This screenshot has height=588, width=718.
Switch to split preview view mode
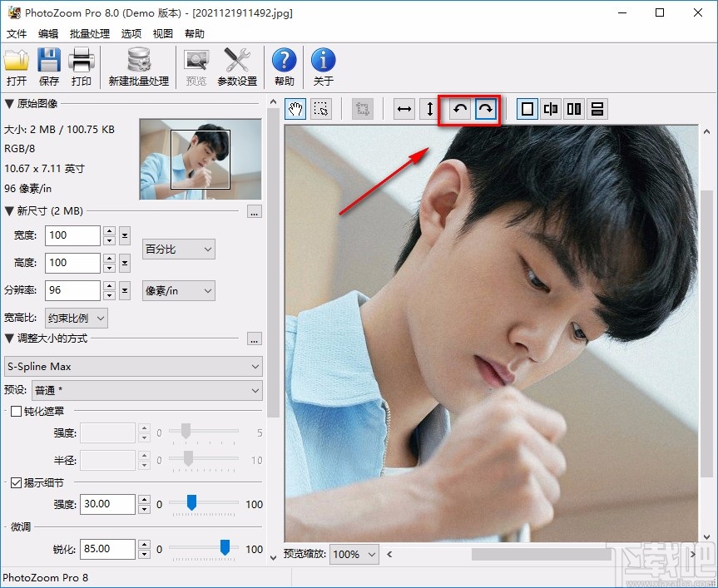[550, 109]
